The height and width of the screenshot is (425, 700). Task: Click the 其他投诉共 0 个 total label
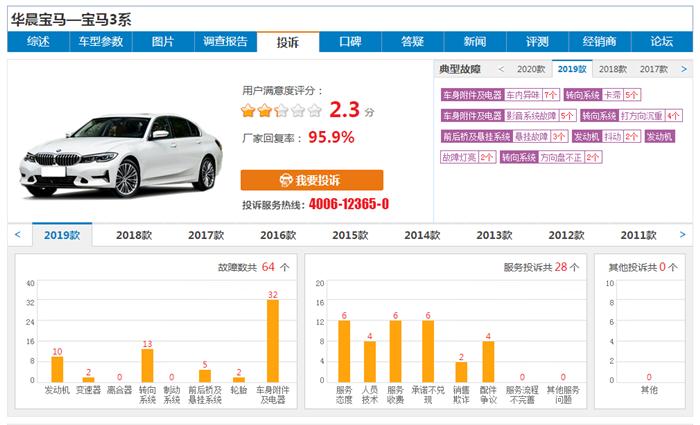(x=643, y=267)
